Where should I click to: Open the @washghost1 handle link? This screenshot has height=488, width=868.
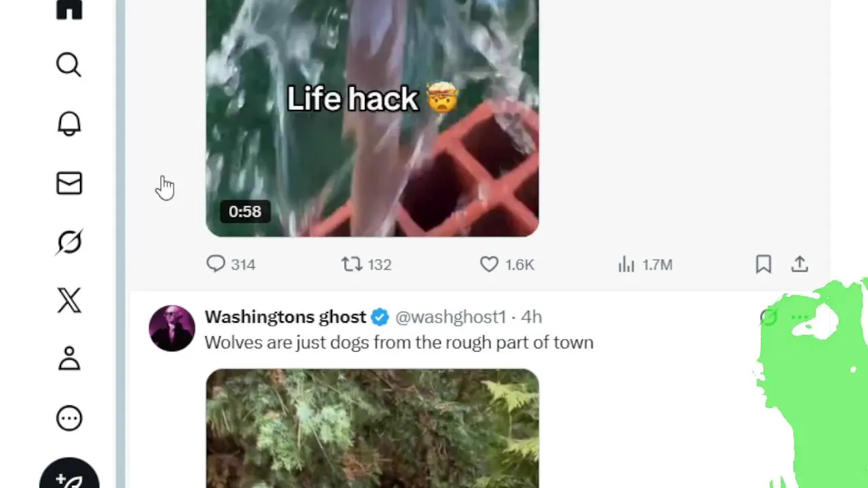pos(450,317)
